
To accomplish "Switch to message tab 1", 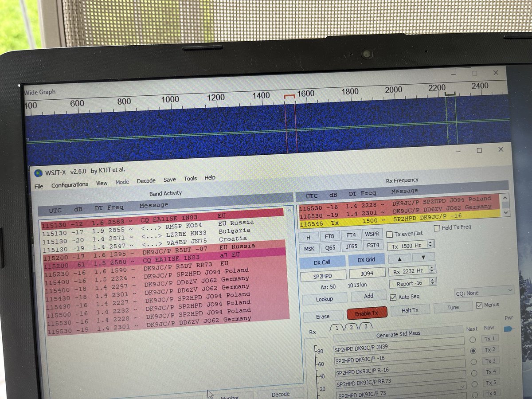I will (x=337, y=328).
